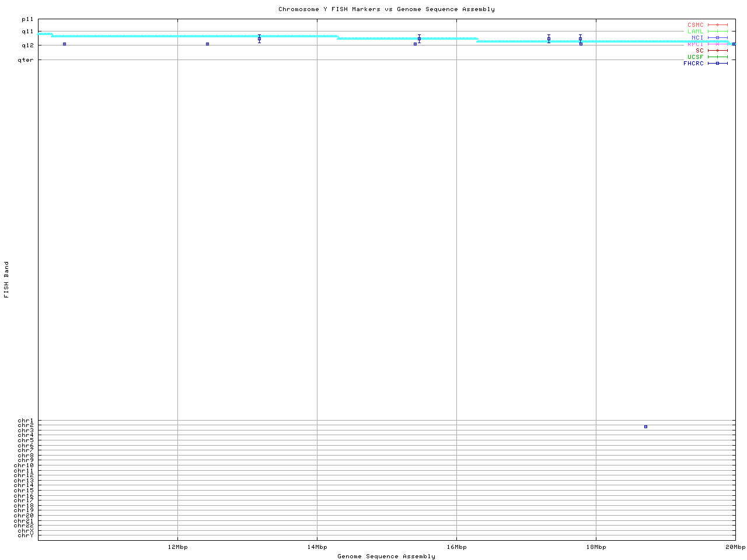Select the blue error-bar marker near 13Mbp
The height and width of the screenshot is (560, 747).
click(259, 38)
